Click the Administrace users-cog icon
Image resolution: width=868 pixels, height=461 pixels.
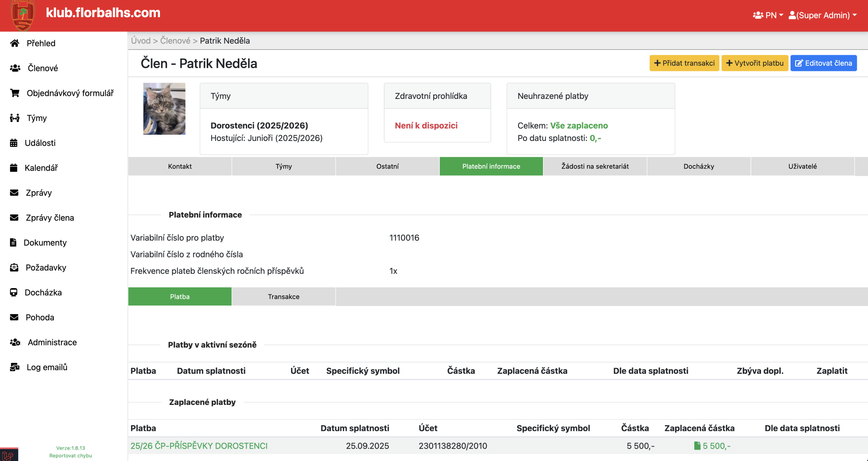pyautogui.click(x=15, y=342)
